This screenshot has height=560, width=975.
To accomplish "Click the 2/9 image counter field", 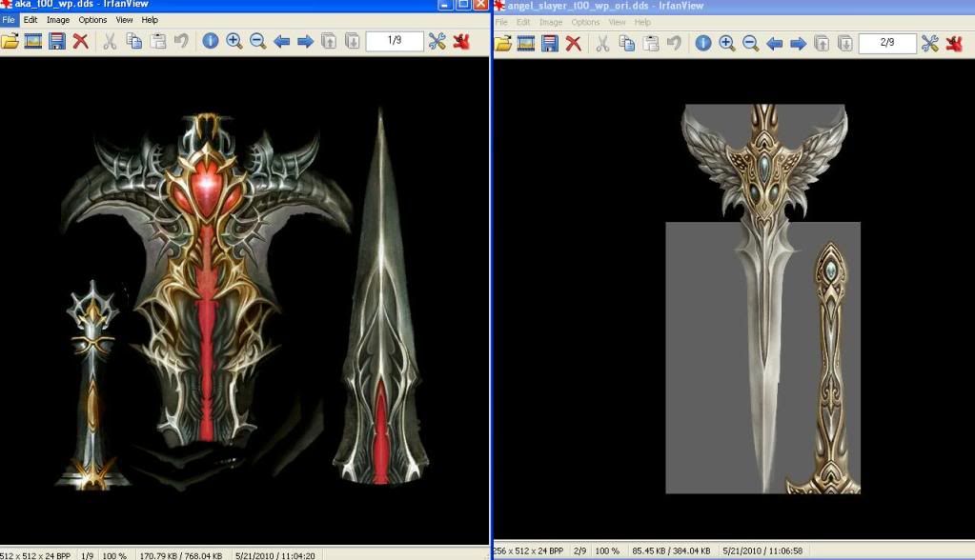I will 887,43.
